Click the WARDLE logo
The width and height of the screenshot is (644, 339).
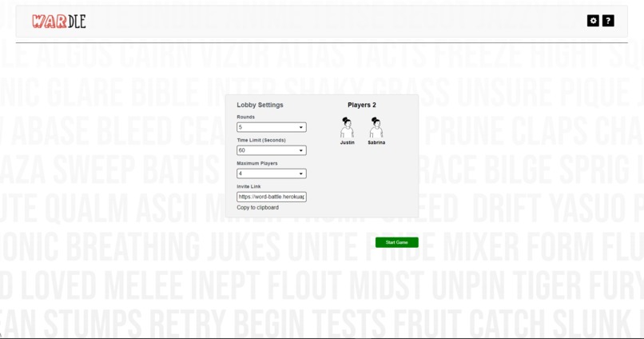click(59, 22)
